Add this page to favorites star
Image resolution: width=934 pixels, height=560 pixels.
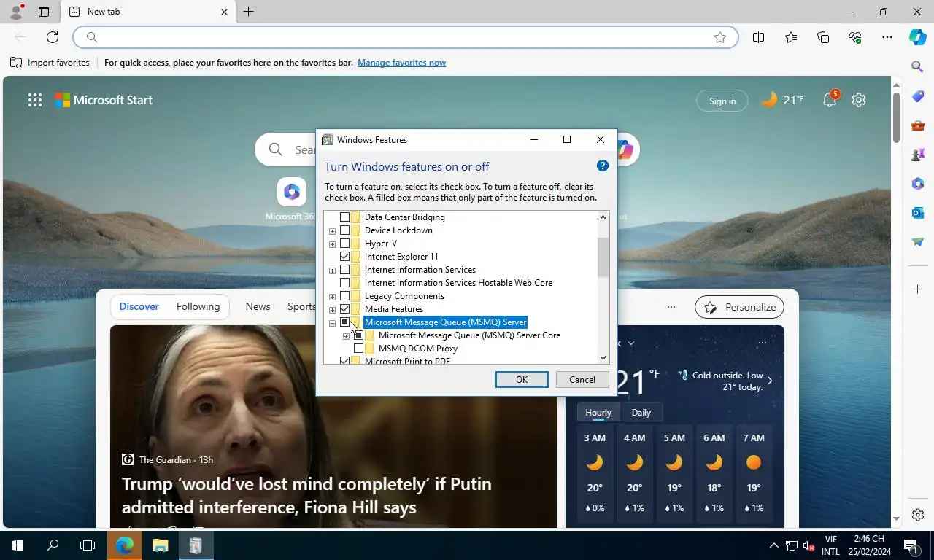coord(720,37)
